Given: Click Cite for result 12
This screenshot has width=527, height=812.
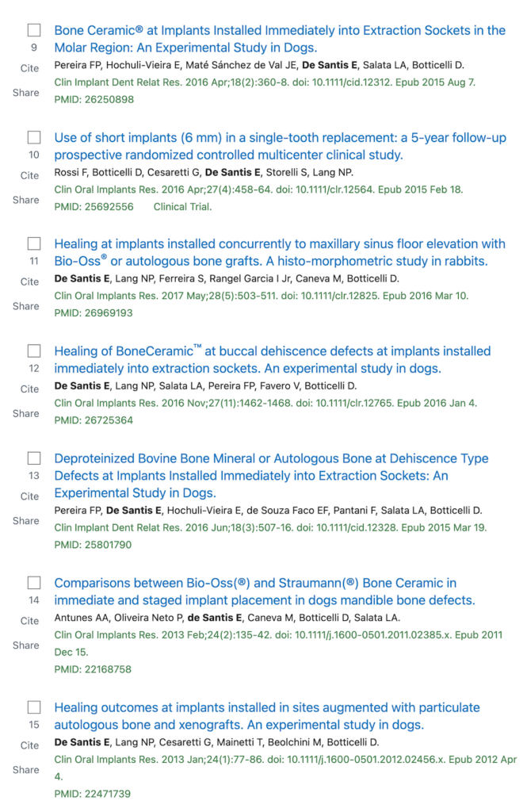Looking at the screenshot, I should [x=29, y=389].
